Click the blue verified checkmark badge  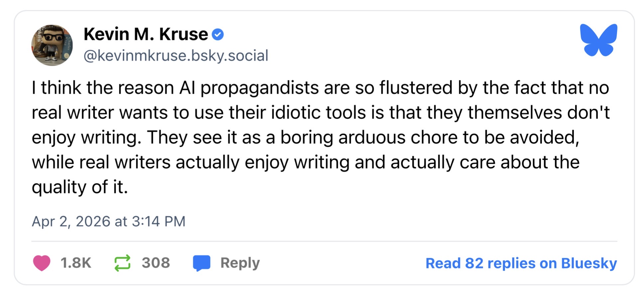(218, 35)
